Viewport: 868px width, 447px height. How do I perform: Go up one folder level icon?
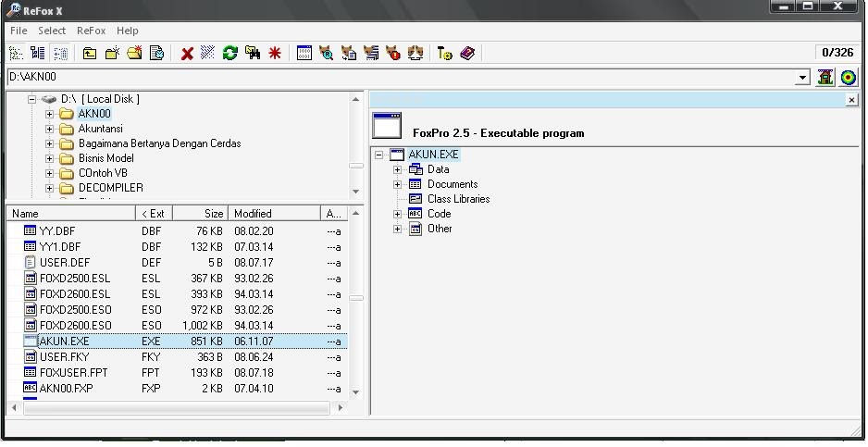[89, 53]
